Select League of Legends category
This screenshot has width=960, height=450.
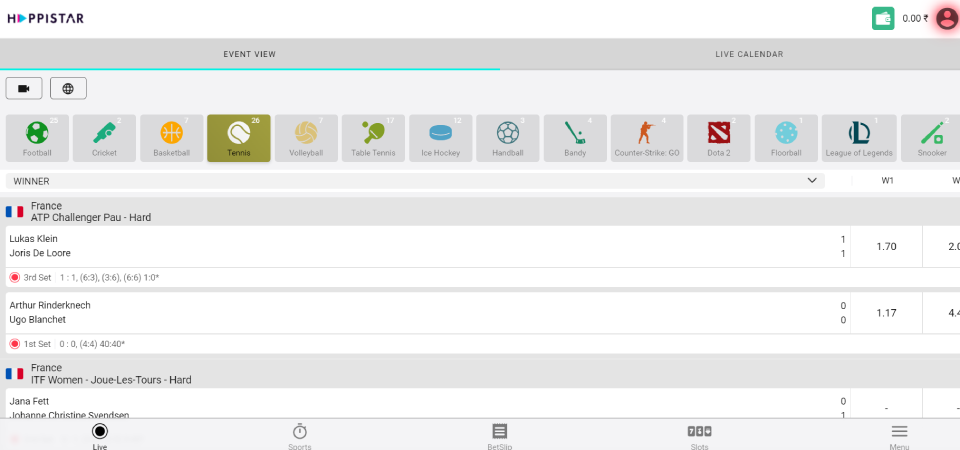coord(859,138)
